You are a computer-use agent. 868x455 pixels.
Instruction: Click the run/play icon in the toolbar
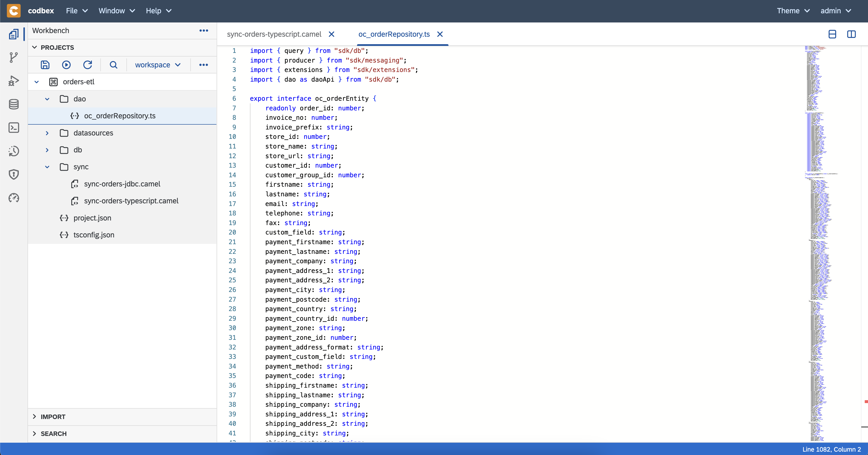pos(67,64)
